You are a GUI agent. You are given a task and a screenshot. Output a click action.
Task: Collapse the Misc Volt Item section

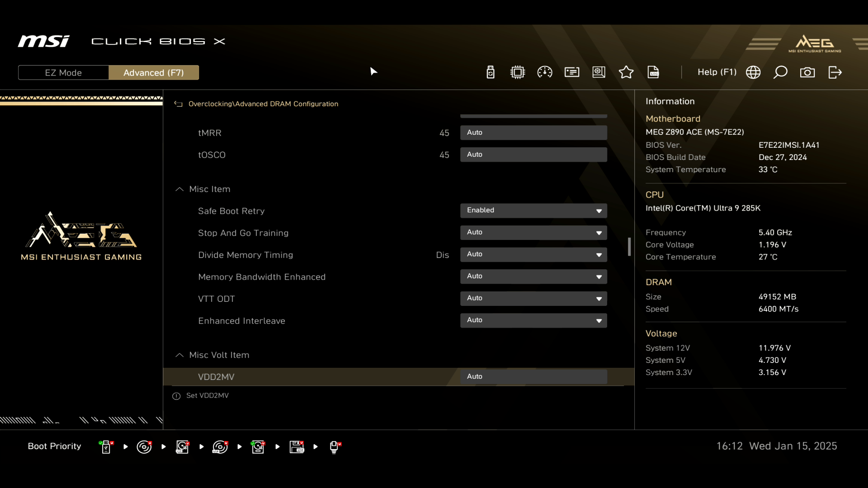point(179,355)
